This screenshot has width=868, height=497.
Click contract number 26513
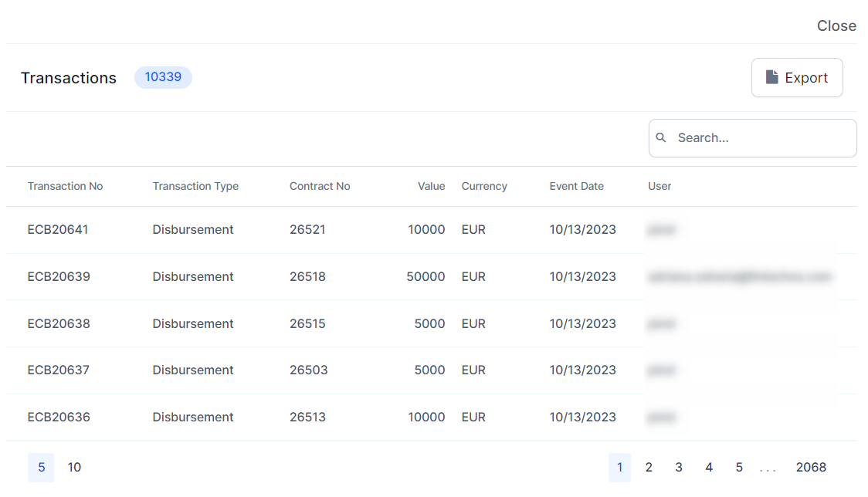pos(307,417)
